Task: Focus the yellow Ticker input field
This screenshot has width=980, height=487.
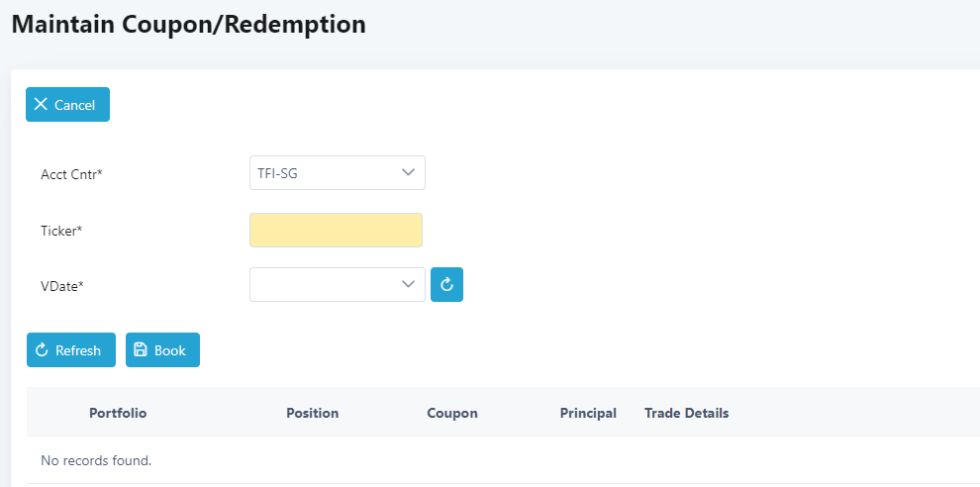Action: pyautogui.click(x=336, y=230)
